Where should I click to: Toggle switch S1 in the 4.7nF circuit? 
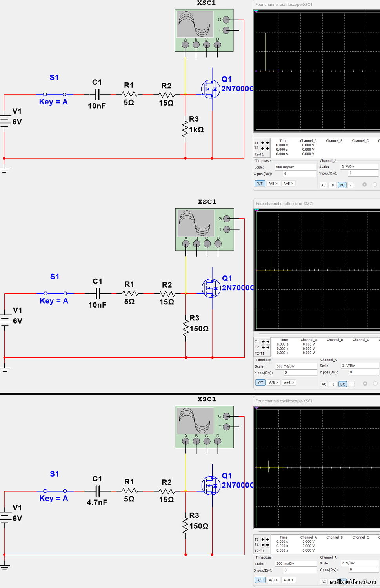click(x=55, y=491)
